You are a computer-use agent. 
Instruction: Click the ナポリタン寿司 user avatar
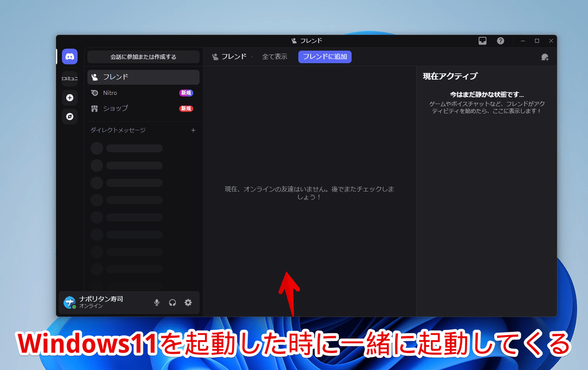click(x=69, y=302)
